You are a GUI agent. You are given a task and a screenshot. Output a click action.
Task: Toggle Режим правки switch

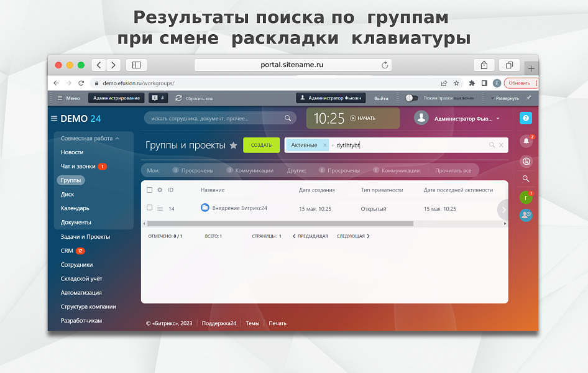pyautogui.click(x=410, y=98)
